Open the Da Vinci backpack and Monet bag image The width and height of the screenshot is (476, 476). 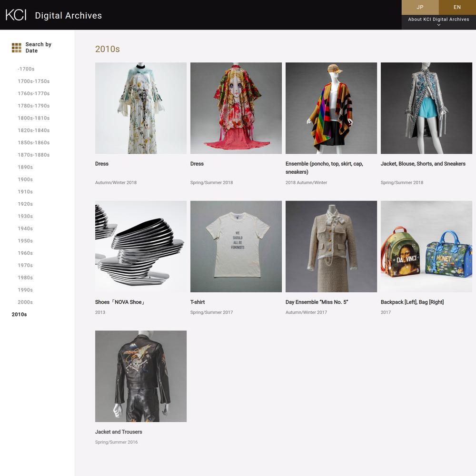tap(426, 246)
